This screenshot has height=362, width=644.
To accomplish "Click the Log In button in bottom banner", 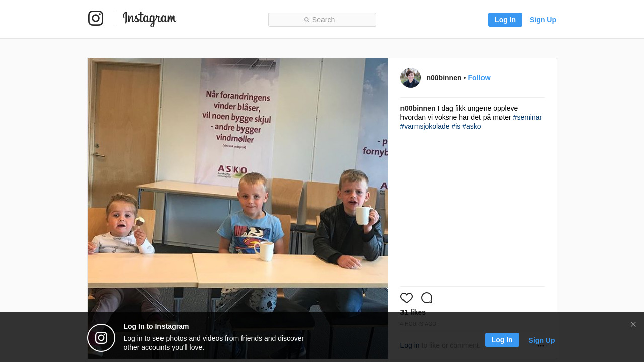I will click(x=502, y=340).
